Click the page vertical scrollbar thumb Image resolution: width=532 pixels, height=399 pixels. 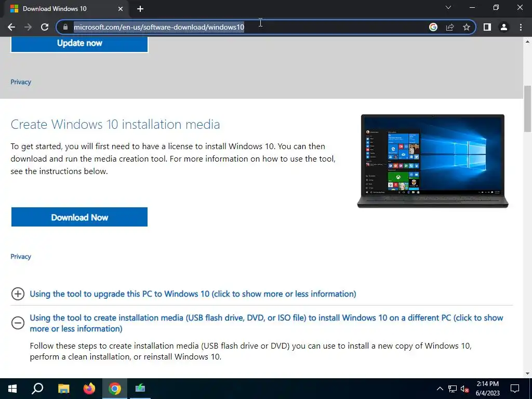point(527,109)
